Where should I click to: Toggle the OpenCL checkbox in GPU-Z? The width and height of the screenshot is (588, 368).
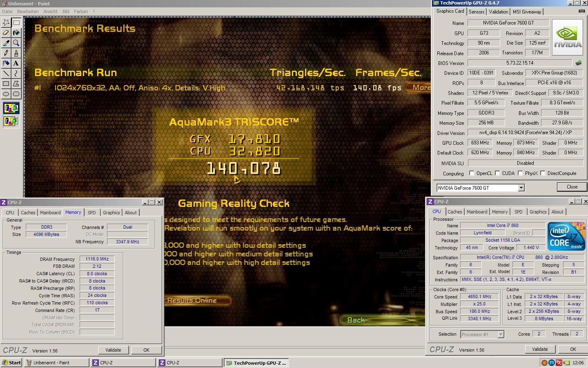coord(472,173)
